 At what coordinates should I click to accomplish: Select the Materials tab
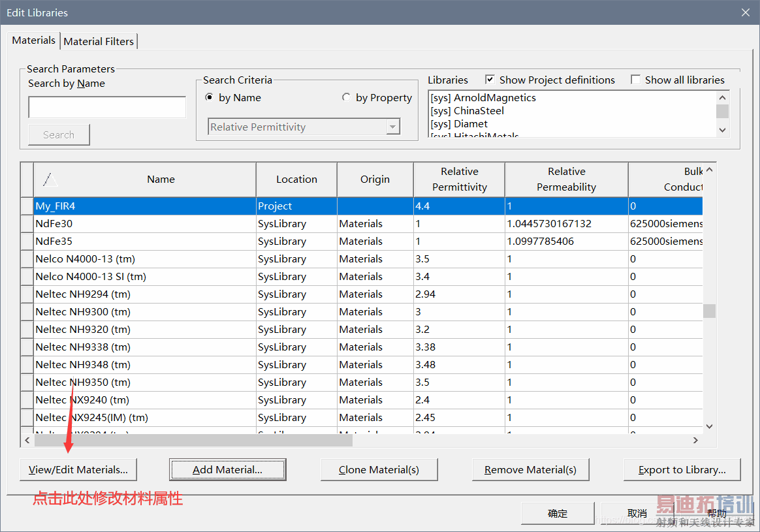coord(34,40)
